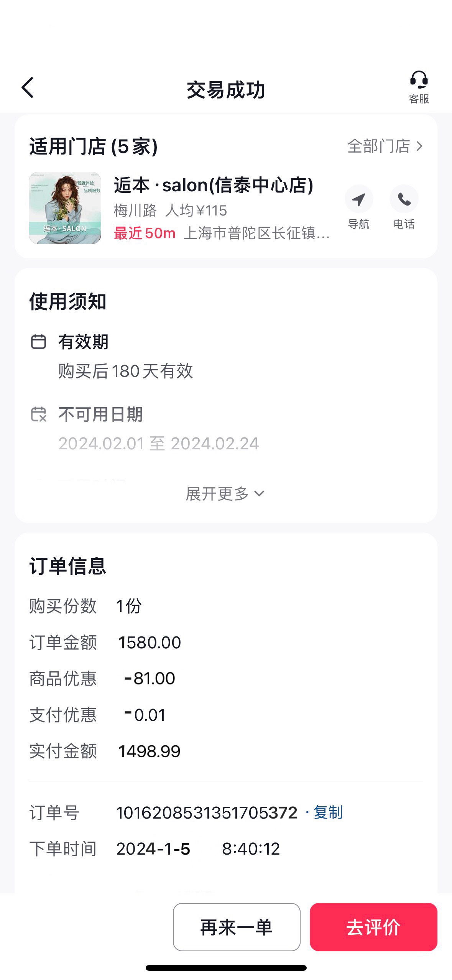Screen dimensions: 452x980
Task: Open the salon store thumbnail image
Action: 65,208
